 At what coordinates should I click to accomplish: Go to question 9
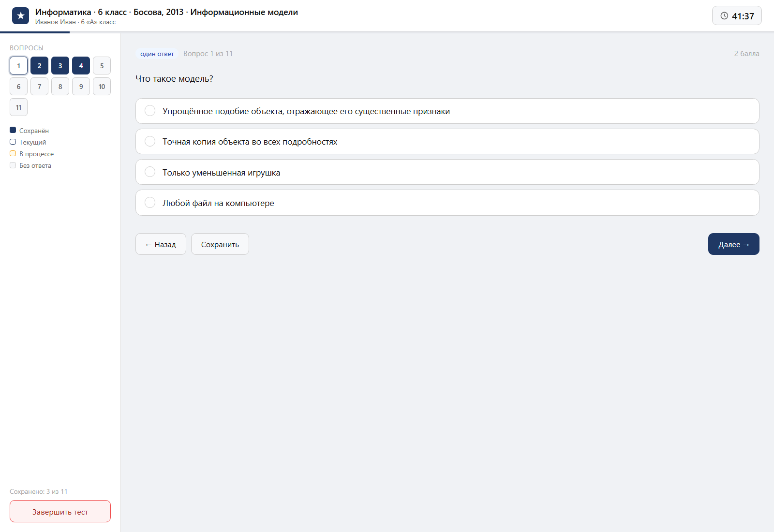point(81,87)
